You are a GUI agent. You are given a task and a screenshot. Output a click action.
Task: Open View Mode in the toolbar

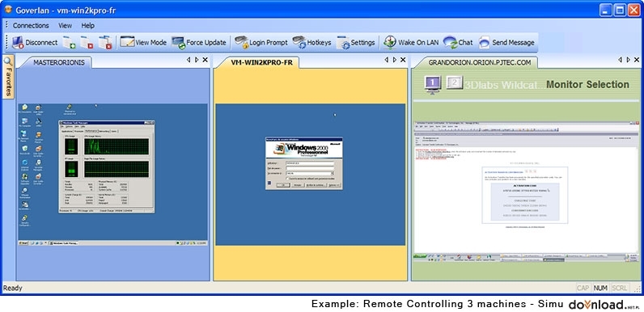[x=143, y=42]
